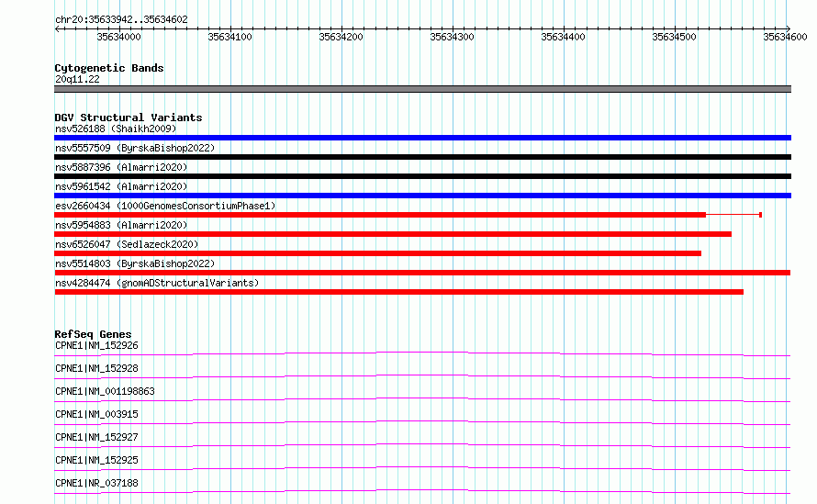Click the CPNE1|NM_152928 transcript label
The height and width of the screenshot is (504, 817).
tap(97, 368)
